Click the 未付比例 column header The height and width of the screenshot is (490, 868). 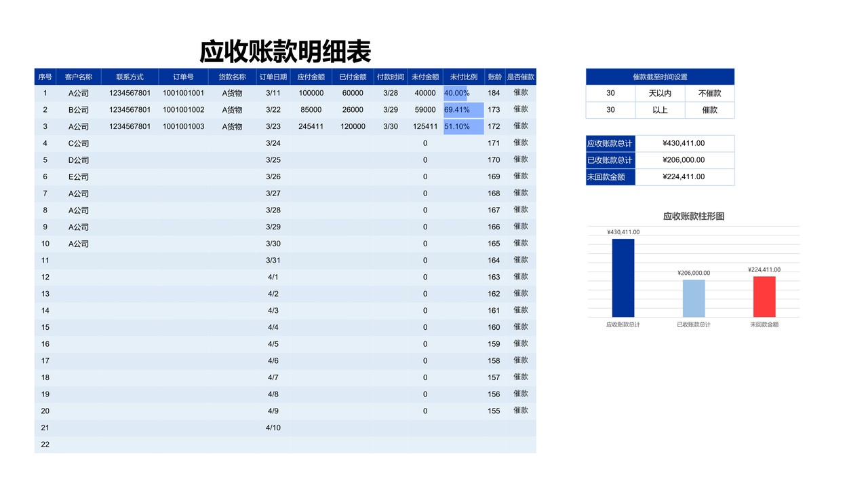pyautogui.click(x=463, y=77)
